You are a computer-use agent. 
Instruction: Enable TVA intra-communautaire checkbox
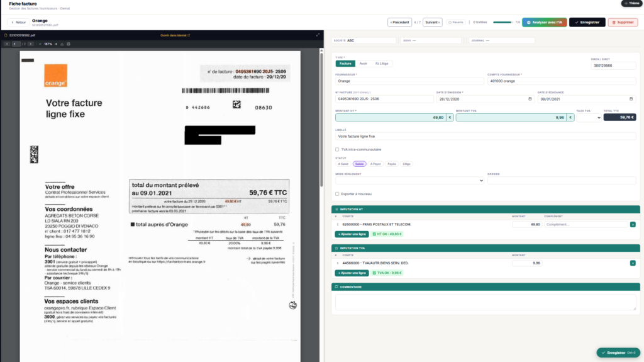[337, 150]
